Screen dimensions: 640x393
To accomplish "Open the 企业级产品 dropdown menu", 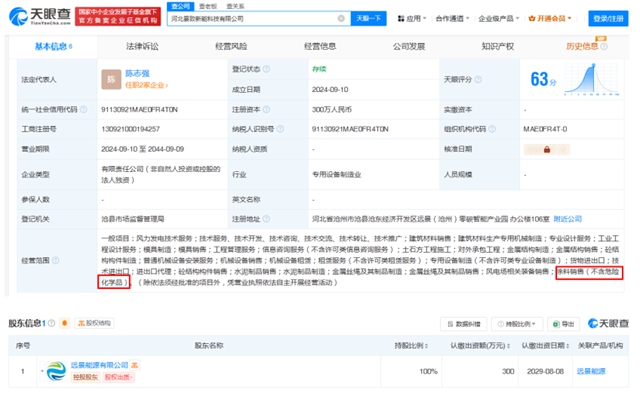I will click(x=499, y=18).
